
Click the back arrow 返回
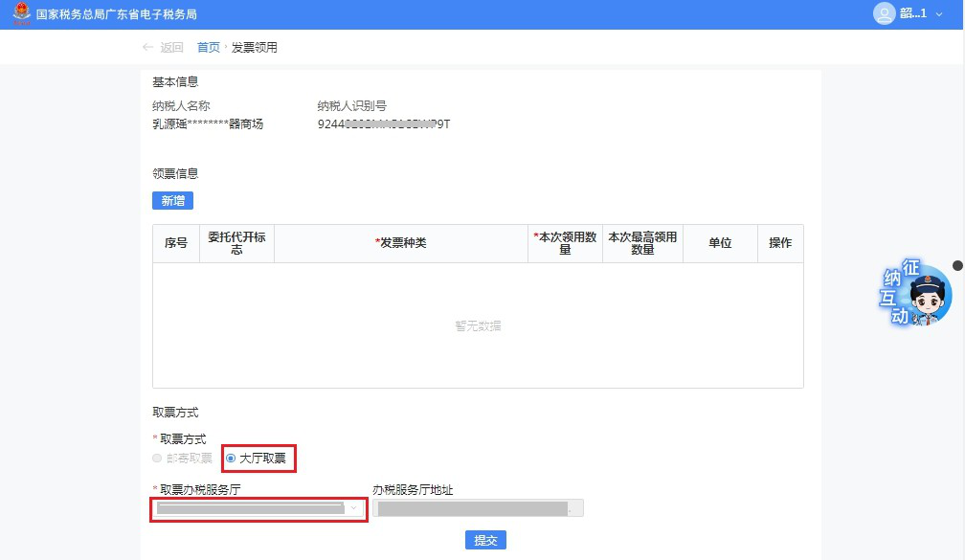tap(163, 48)
